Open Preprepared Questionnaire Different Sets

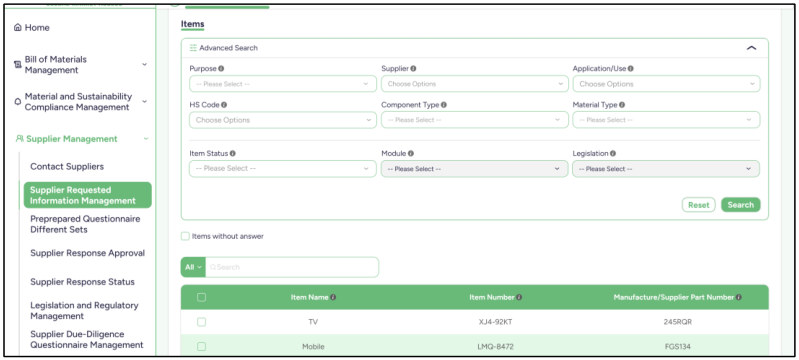85,224
